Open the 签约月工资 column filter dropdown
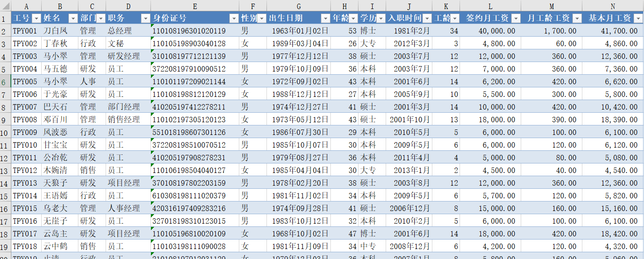The width and height of the screenshot is (644, 259). pos(516,19)
